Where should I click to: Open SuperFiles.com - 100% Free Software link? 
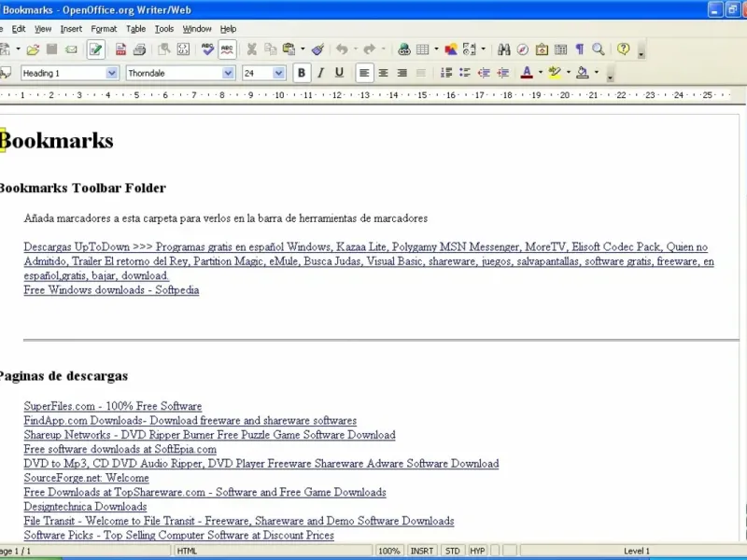pos(113,406)
